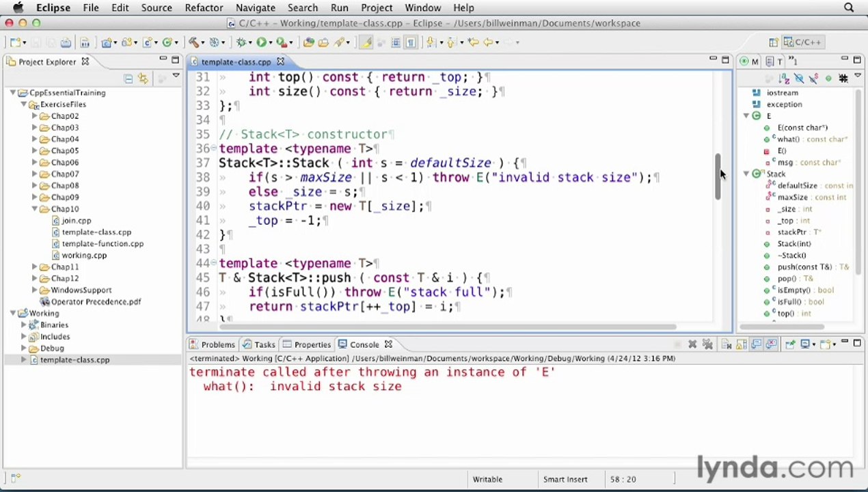This screenshot has height=492, width=868.
Task: Switch to the Tasks tab
Action: (x=258, y=344)
